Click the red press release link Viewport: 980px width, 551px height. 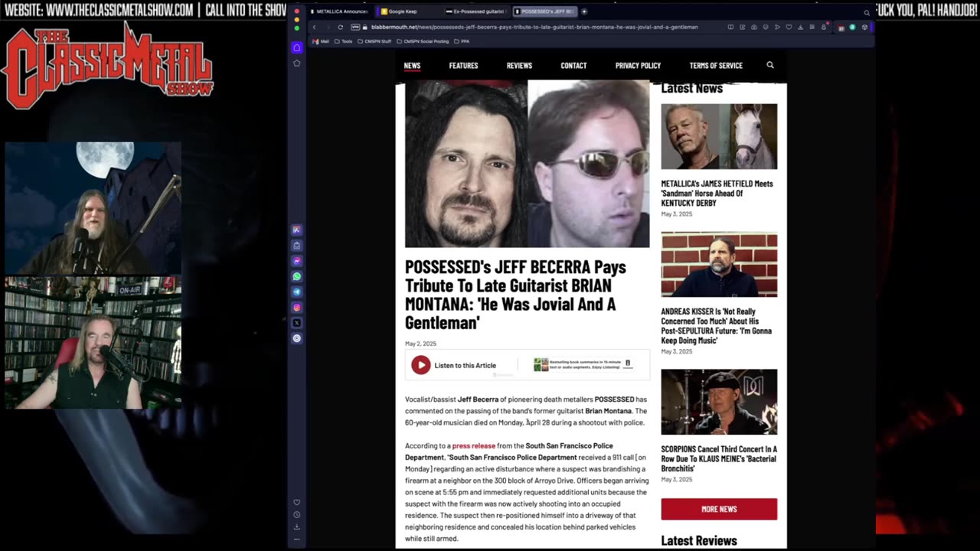pos(473,445)
